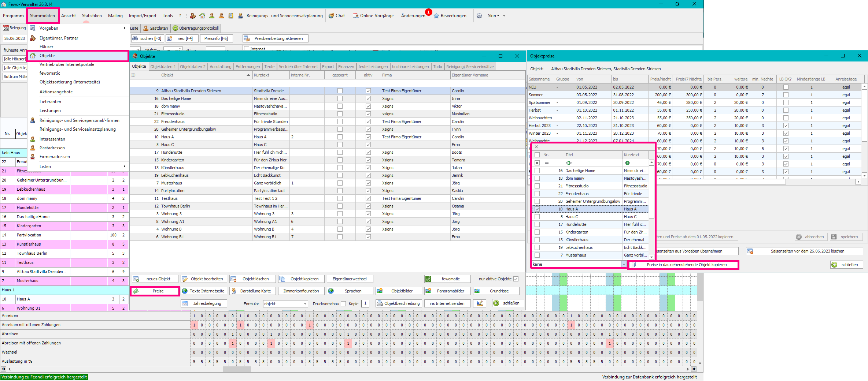Click neu [F4] new booking button

[x=182, y=38]
